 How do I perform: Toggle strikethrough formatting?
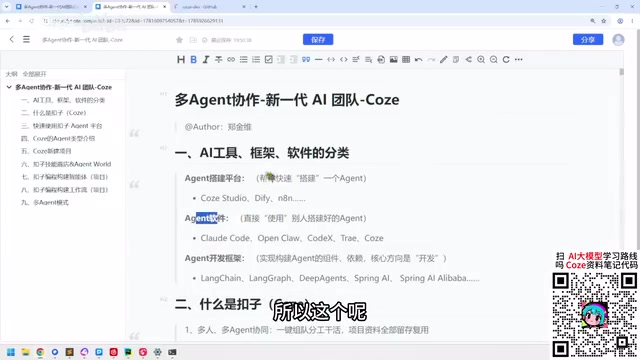pos(218,60)
